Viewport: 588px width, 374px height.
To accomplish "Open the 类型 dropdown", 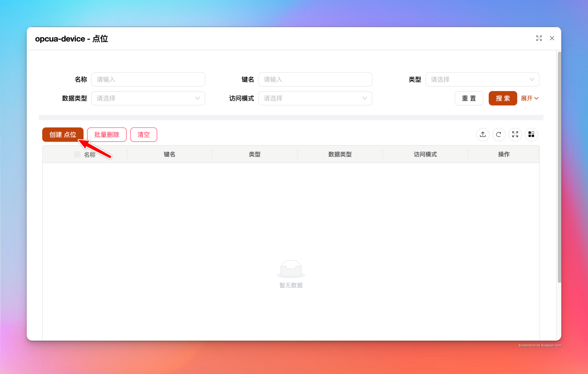I will [x=482, y=80].
